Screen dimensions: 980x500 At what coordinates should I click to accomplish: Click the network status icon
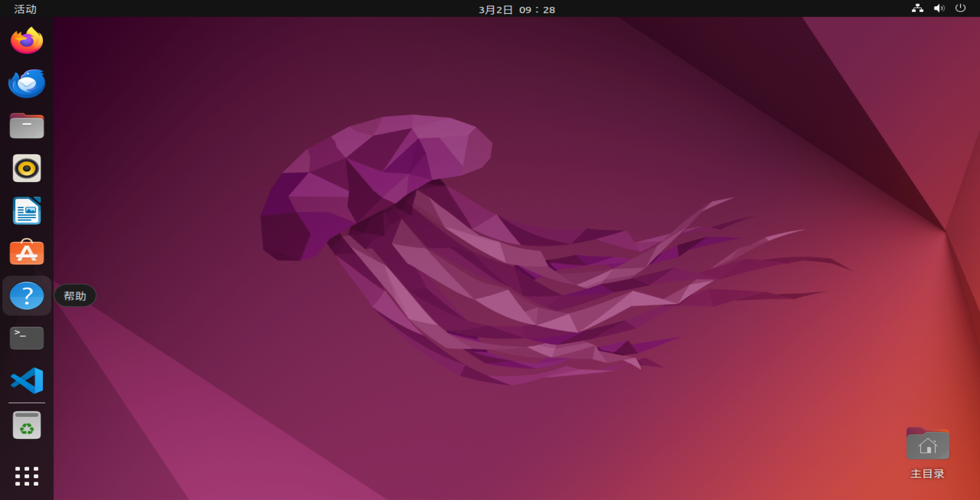tap(918, 8)
